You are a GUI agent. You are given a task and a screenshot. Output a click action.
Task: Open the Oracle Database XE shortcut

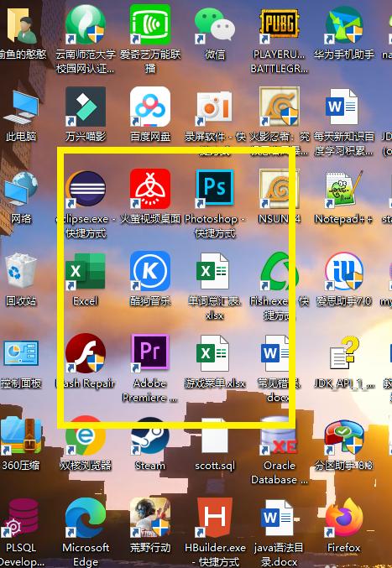[280, 435]
